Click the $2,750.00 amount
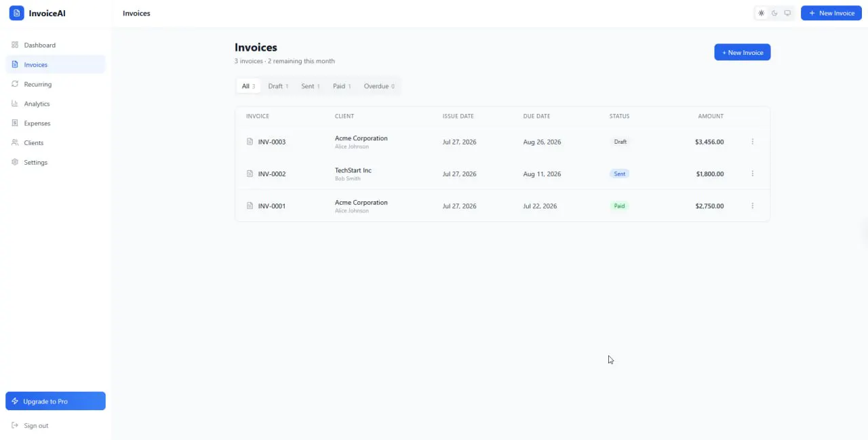Viewport: 868px width, 440px height. point(709,205)
